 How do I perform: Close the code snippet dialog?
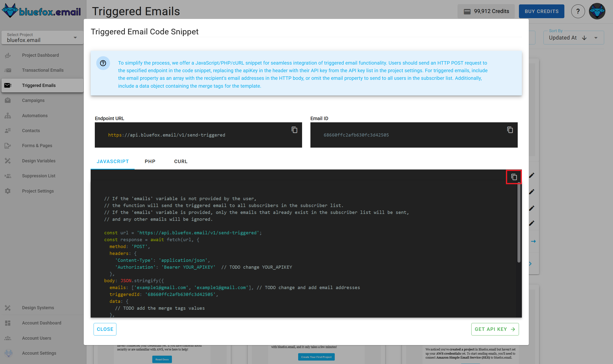[x=105, y=329]
